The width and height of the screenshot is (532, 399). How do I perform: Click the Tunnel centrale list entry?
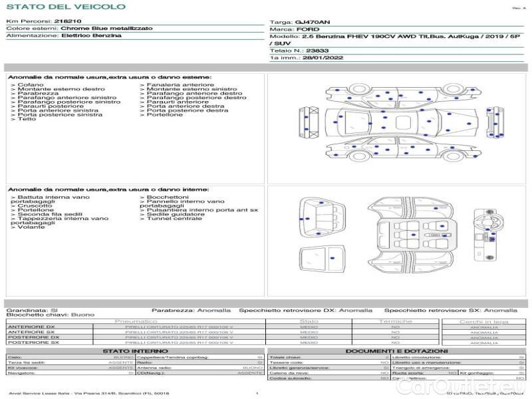[x=171, y=219]
